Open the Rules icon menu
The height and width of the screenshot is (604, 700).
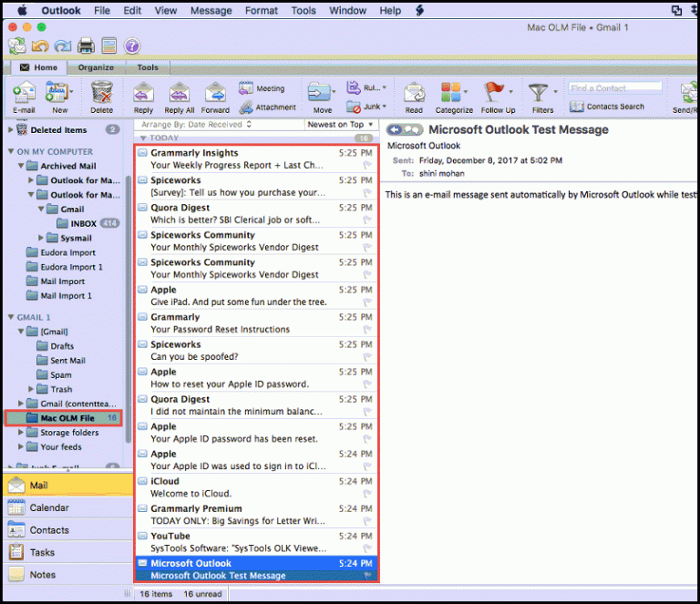tap(366, 87)
